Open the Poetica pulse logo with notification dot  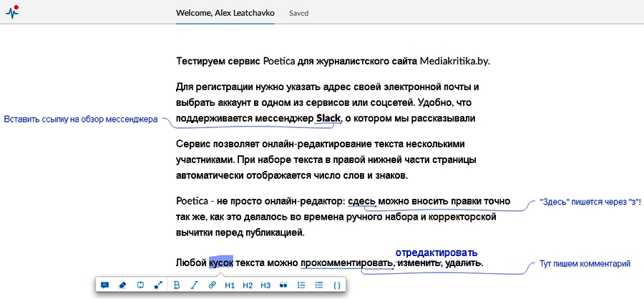pos(12,12)
